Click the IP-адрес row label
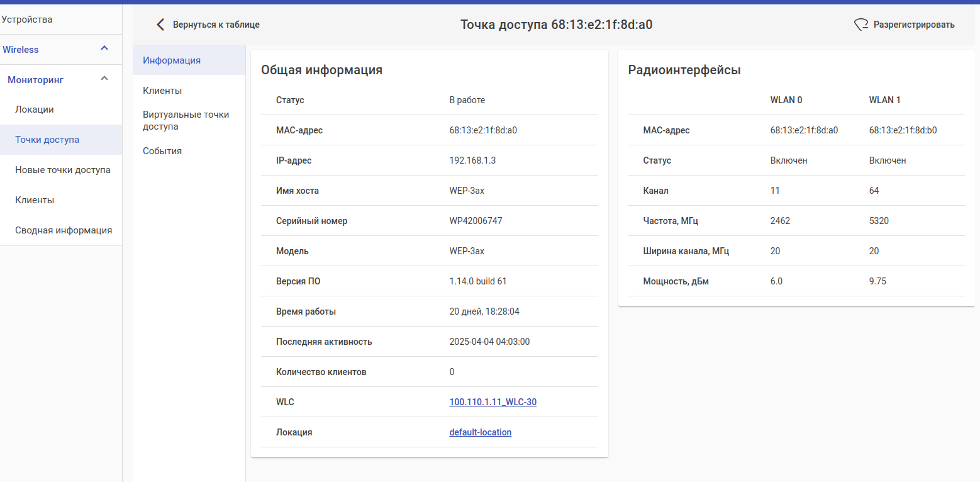The image size is (980, 482). point(294,160)
